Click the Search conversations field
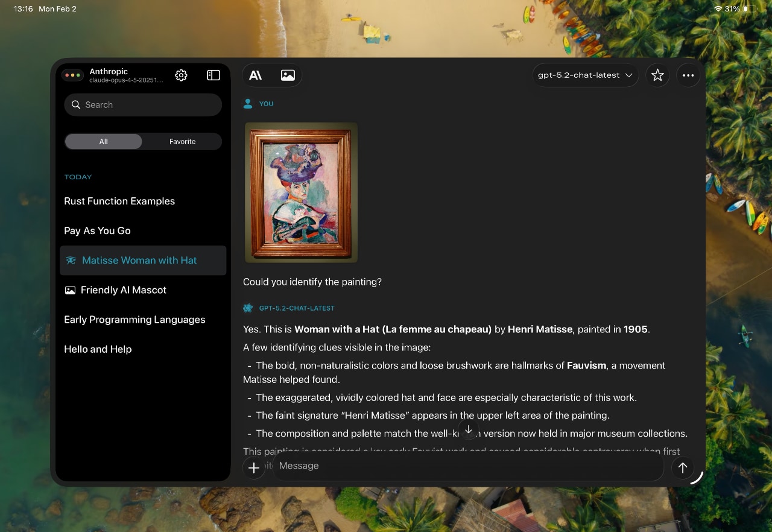This screenshot has height=532, width=772. coord(144,105)
